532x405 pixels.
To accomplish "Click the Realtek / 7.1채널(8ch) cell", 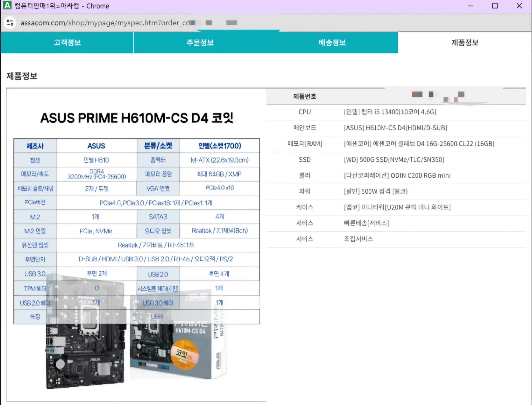I will click(220, 231).
